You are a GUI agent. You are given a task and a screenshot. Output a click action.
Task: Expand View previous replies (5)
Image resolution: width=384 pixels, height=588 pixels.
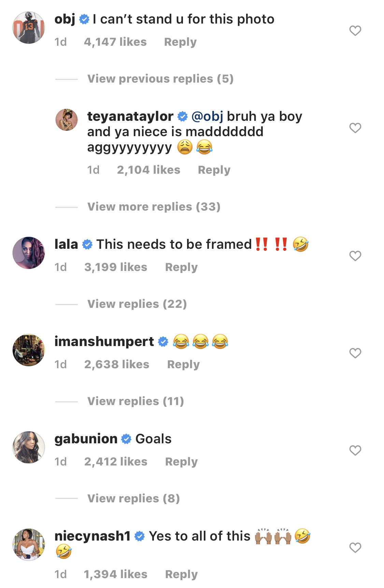pos(160,79)
